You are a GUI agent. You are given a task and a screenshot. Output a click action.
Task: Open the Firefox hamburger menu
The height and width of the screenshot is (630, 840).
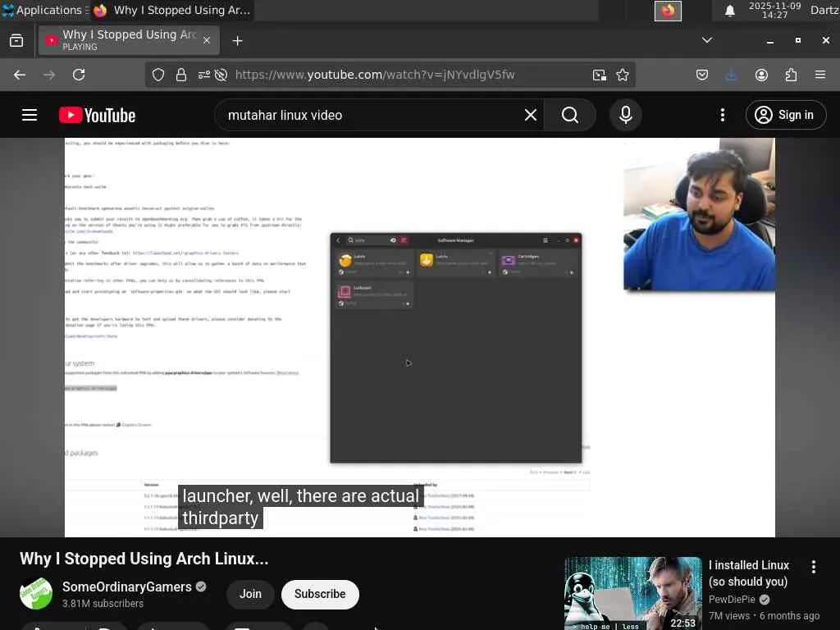(820, 75)
